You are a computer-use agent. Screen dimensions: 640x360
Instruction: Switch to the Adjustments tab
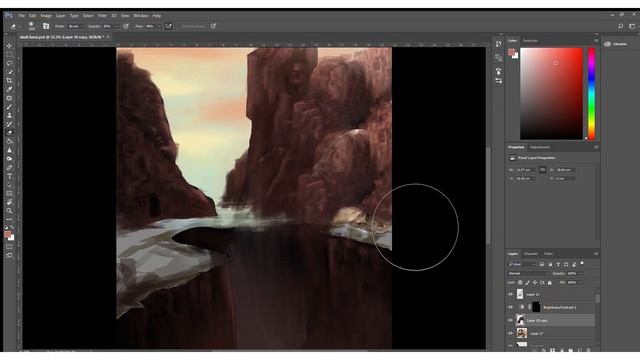click(x=540, y=147)
